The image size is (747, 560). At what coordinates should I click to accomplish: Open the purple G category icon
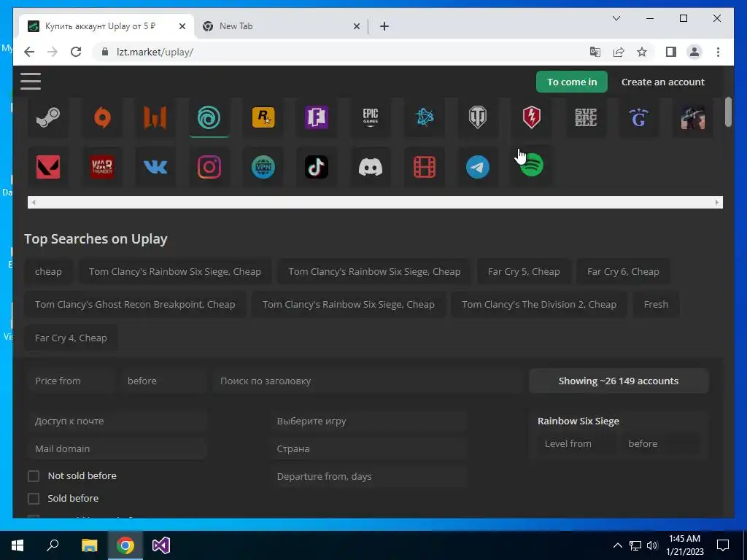tap(639, 117)
